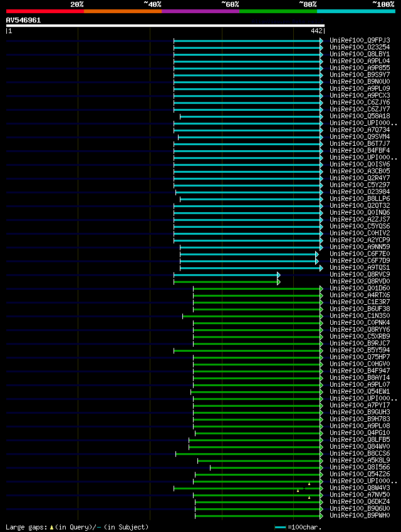
Task: Click label UniRef100_C6ZJY6
Action: [x=360, y=102]
